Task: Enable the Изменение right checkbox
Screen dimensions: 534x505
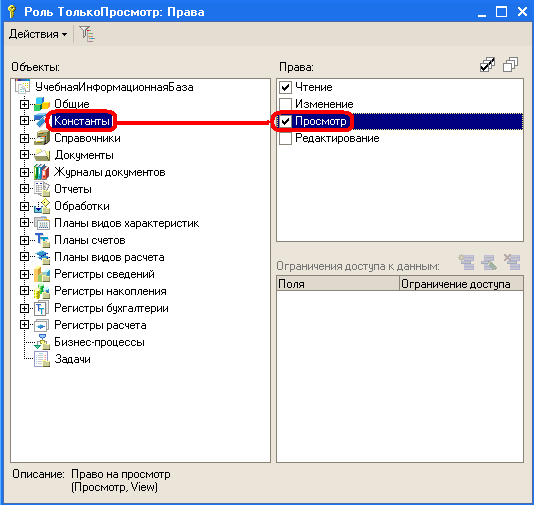Action: tap(285, 104)
